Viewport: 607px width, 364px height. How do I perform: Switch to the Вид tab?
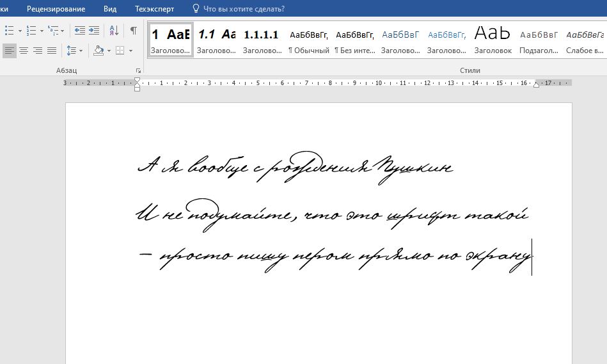(110, 8)
